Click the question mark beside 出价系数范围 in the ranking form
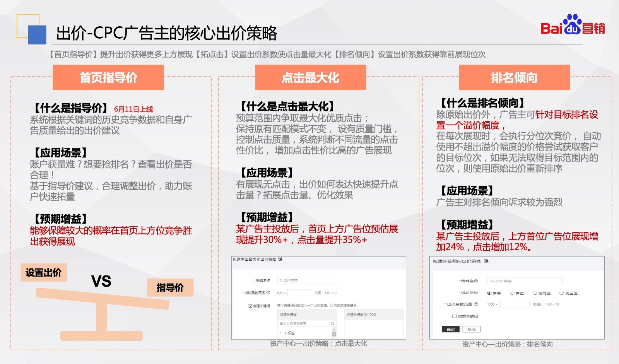 click(x=476, y=304)
